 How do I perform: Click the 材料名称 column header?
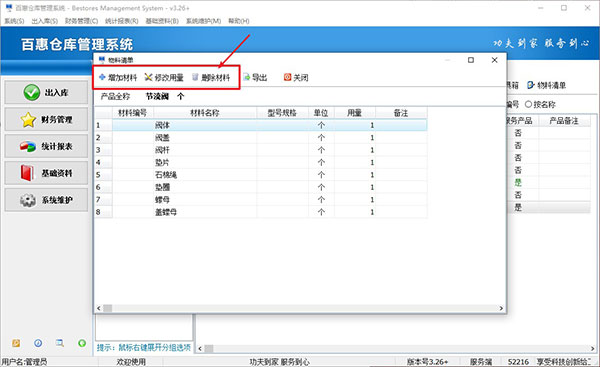pyautogui.click(x=205, y=113)
